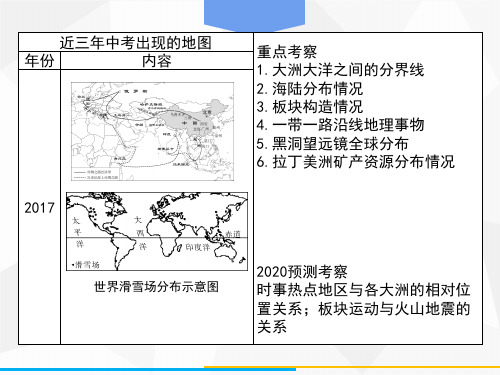Select the line '3. 板块构造情况'
Screen dimensions: 500x375
tap(310, 107)
